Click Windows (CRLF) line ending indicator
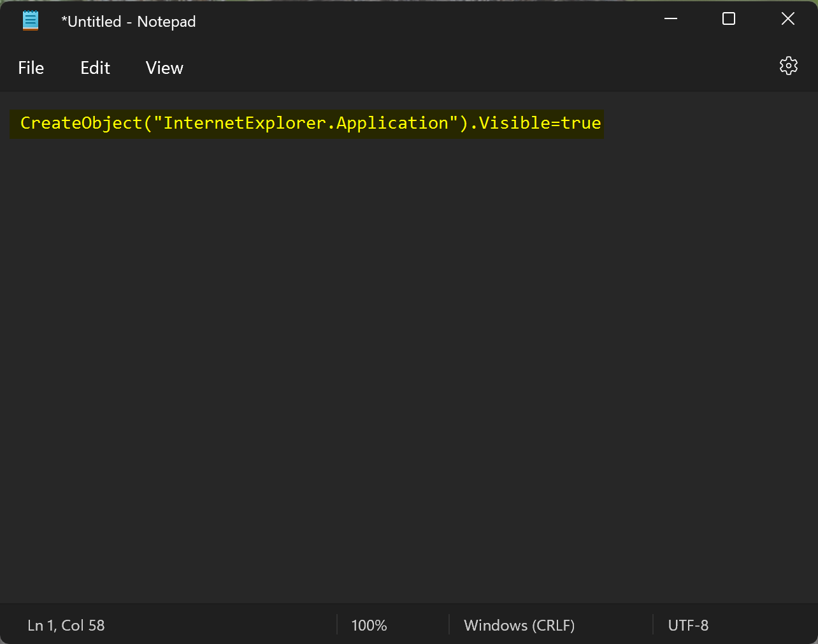This screenshot has height=644, width=818. pos(519,626)
